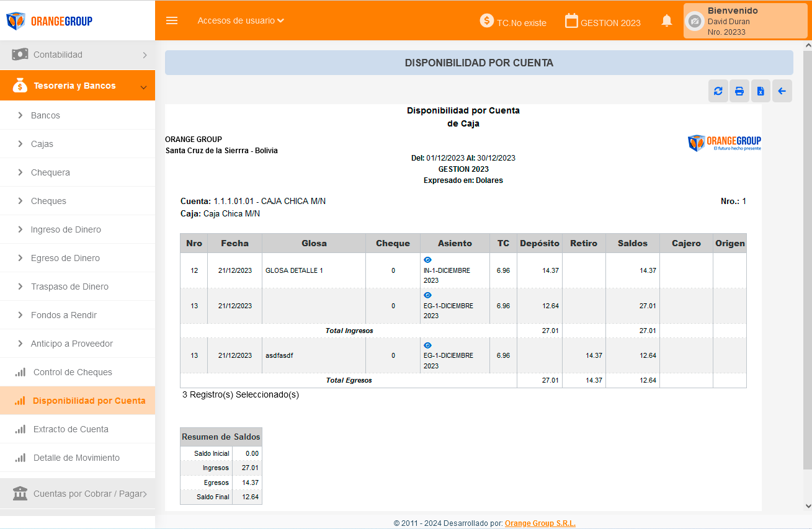Viewport: 812px width, 529px height.
Task: Open Extracto de Cuenta menu item
Action: point(71,429)
